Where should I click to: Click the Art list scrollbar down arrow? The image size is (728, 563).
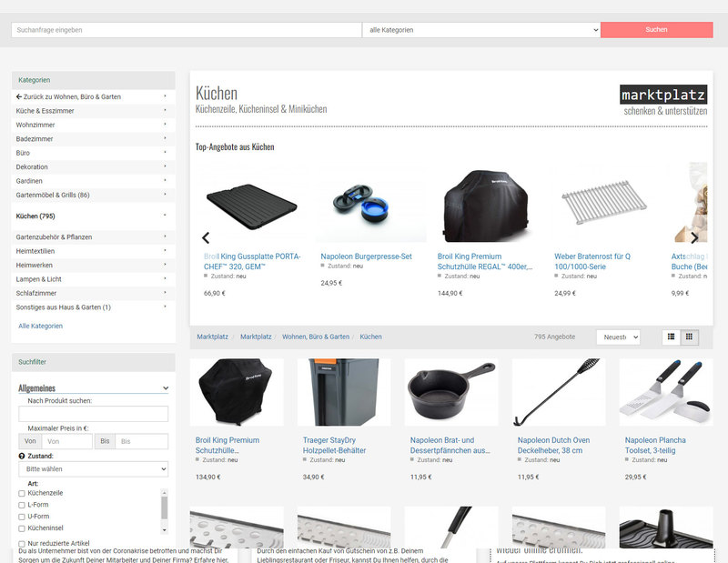point(165,529)
